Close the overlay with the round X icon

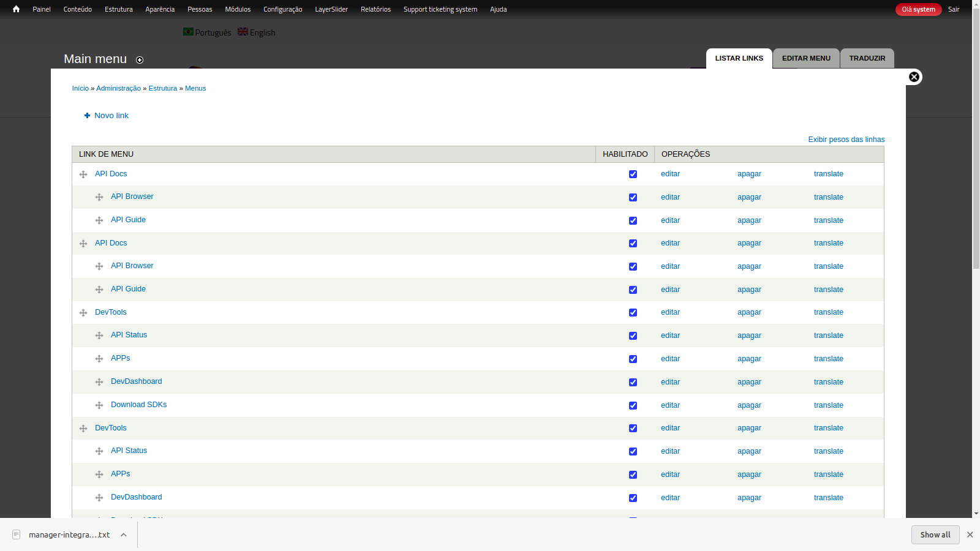click(914, 77)
